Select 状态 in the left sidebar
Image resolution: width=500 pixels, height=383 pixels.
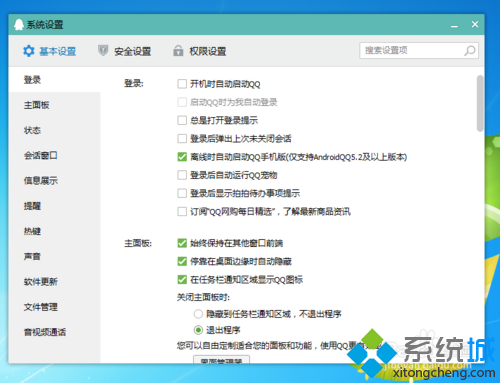(55, 130)
